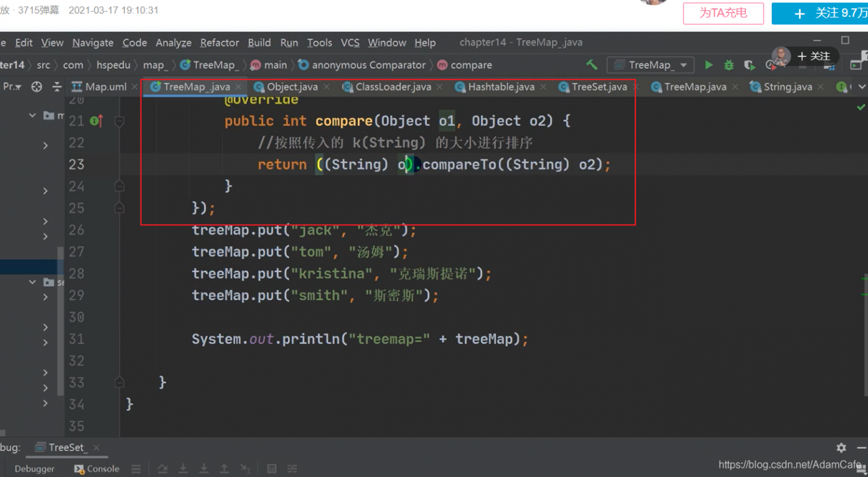Run the program with green play icon
868x477 pixels.
coord(709,65)
